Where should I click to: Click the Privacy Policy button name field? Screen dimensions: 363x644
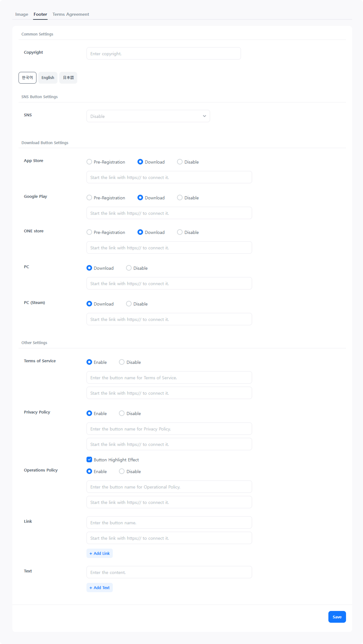coord(169,429)
